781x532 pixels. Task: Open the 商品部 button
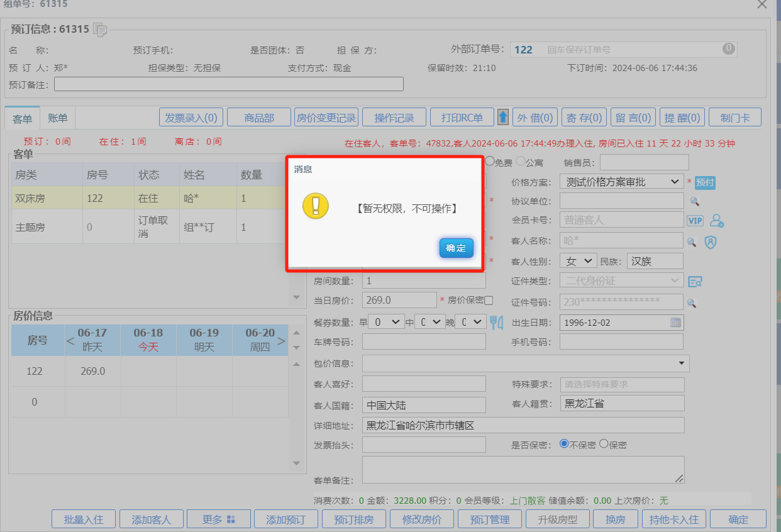259,118
